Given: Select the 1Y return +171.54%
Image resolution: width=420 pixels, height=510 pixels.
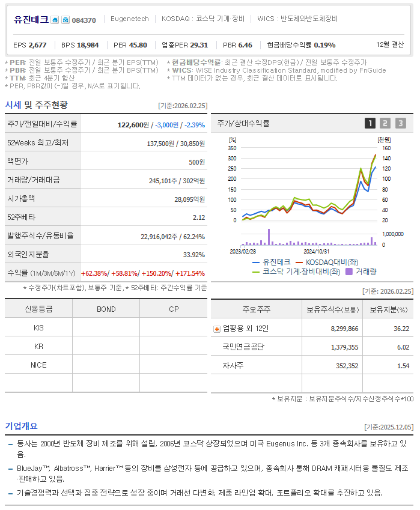Looking at the screenshot, I should pyautogui.click(x=190, y=273).
